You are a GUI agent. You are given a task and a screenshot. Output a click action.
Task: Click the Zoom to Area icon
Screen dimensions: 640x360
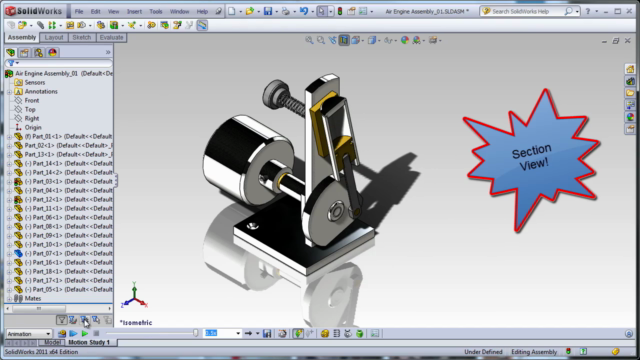321,40
